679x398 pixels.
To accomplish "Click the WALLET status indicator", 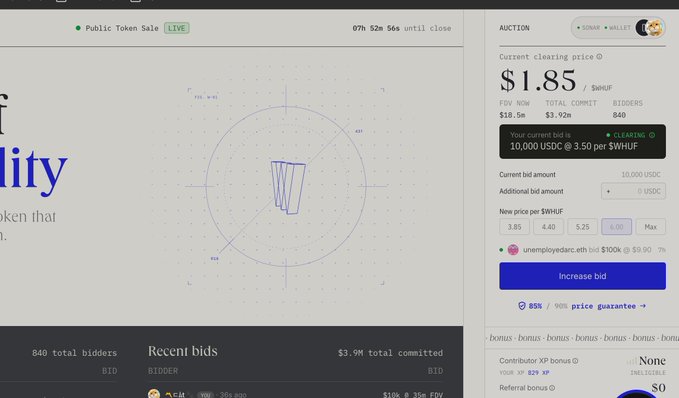I will 618,28.
